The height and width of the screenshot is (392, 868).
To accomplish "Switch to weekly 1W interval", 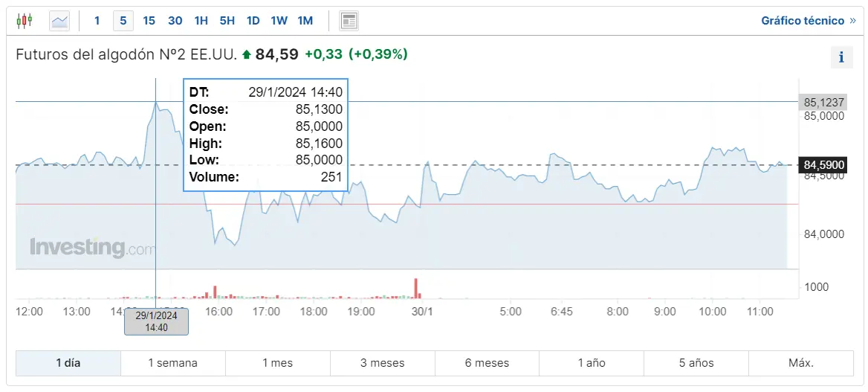I will (279, 21).
